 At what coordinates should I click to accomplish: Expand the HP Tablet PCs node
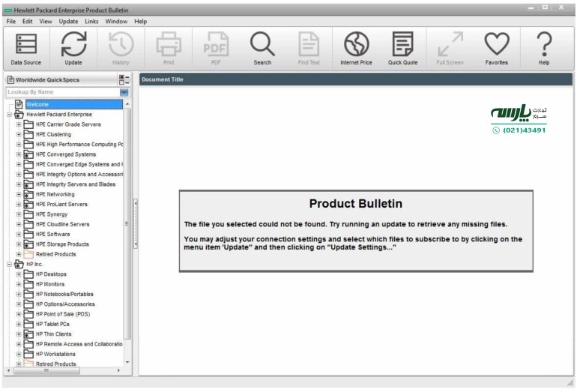point(19,324)
